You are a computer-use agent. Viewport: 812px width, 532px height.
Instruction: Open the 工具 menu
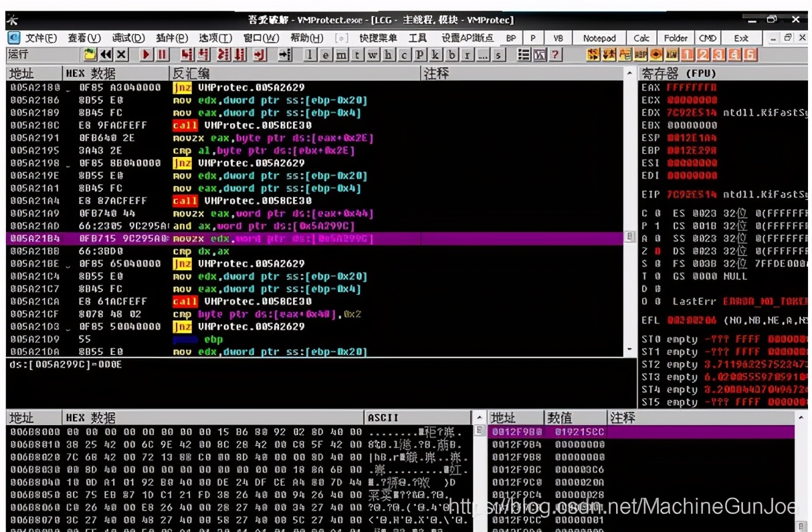tap(417, 38)
